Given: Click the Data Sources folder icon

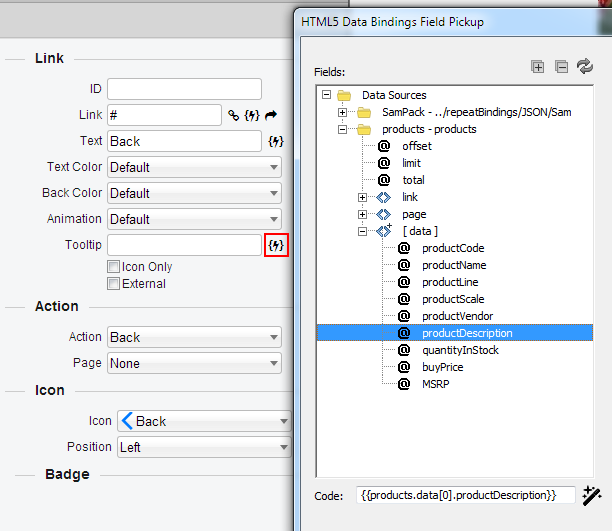Looking at the screenshot, I should 344,95.
